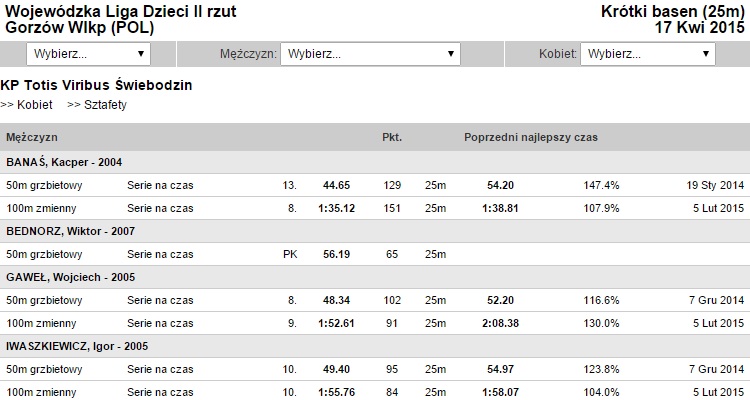This screenshot has height=400, width=750.
Task: Jump to the '>> Kobiet' section
Action: [27, 104]
